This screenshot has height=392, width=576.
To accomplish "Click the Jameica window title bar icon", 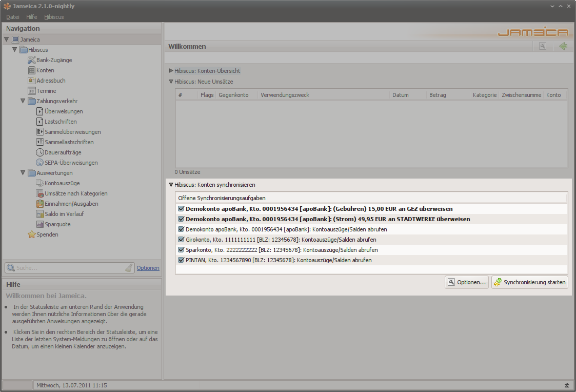I will coord(7,6).
